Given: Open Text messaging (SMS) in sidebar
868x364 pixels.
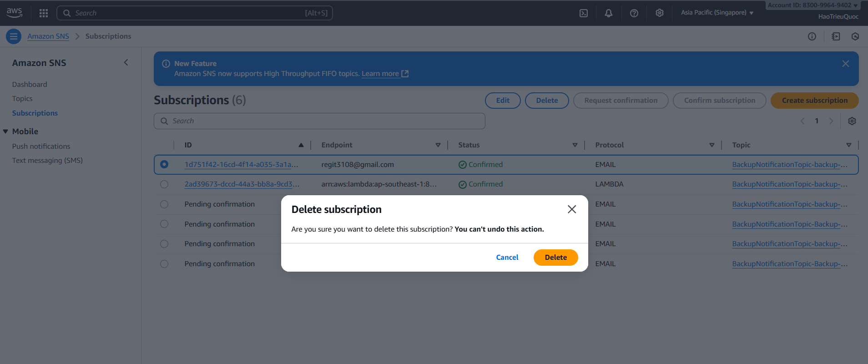Looking at the screenshot, I should tap(47, 161).
